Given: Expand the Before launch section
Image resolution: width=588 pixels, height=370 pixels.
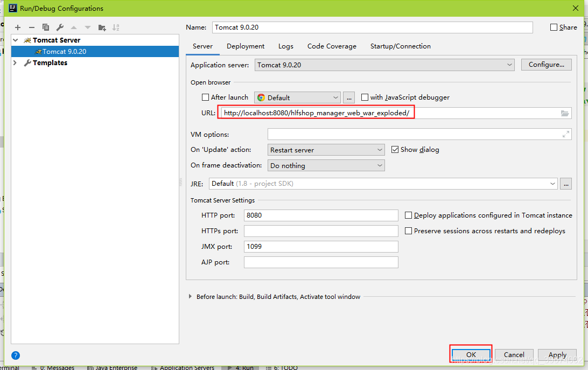Looking at the screenshot, I should click(x=190, y=296).
